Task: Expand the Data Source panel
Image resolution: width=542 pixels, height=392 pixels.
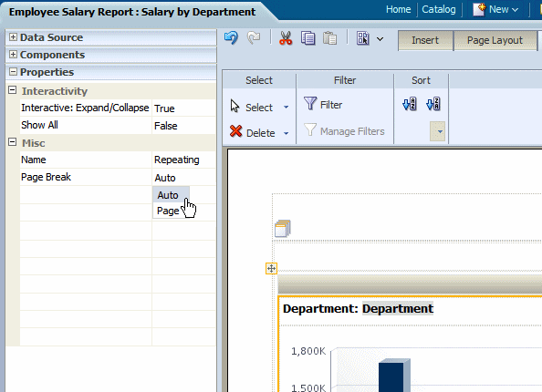Action: pyautogui.click(x=13, y=37)
